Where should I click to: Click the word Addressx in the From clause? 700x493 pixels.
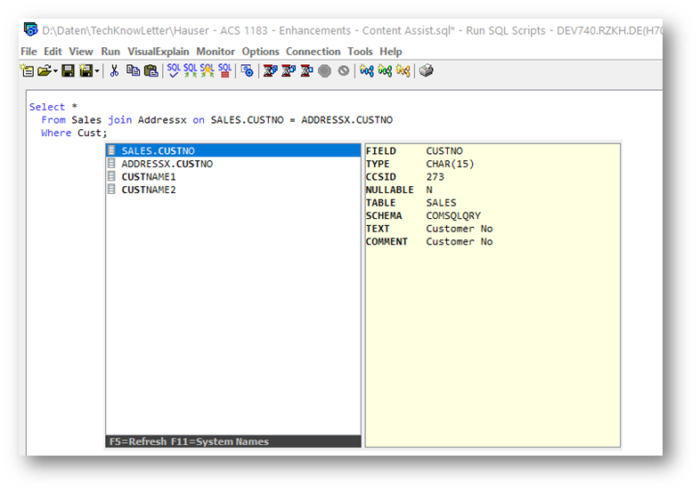click(x=162, y=120)
